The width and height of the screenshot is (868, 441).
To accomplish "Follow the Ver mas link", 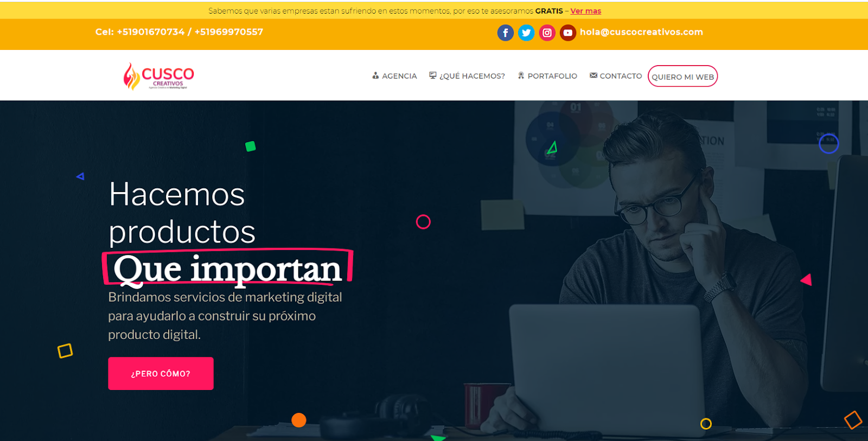I will click(x=585, y=11).
